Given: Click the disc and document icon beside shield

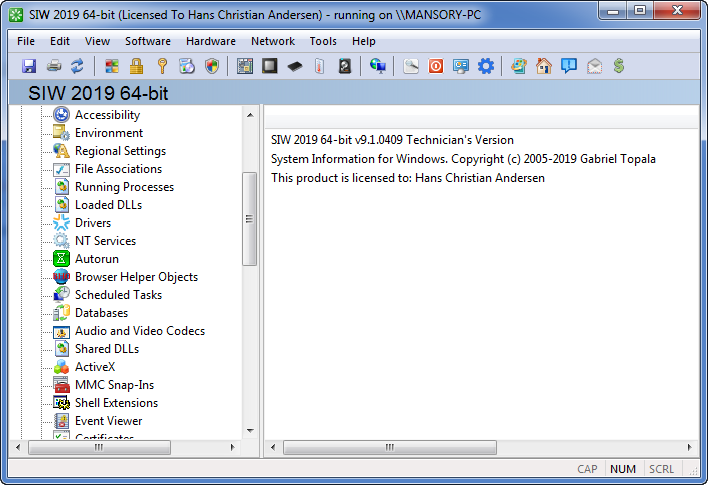Looking at the screenshot, I should 187,66.
